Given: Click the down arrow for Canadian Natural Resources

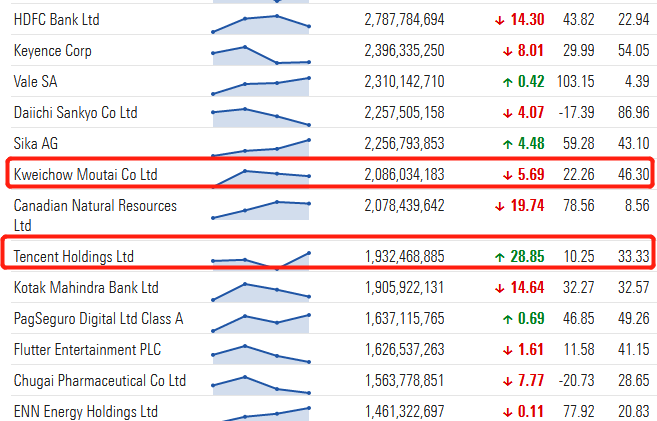Looking at the screenshot, I should pyautogui.click(x=499, y=206).
